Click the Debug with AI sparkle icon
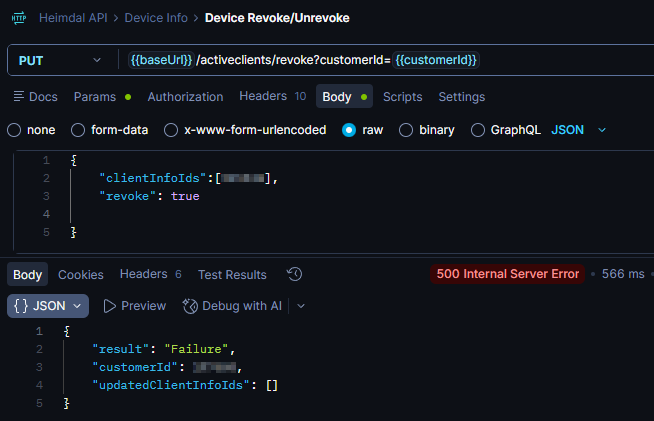The image size is (654, 421). [x=190, y=306]
